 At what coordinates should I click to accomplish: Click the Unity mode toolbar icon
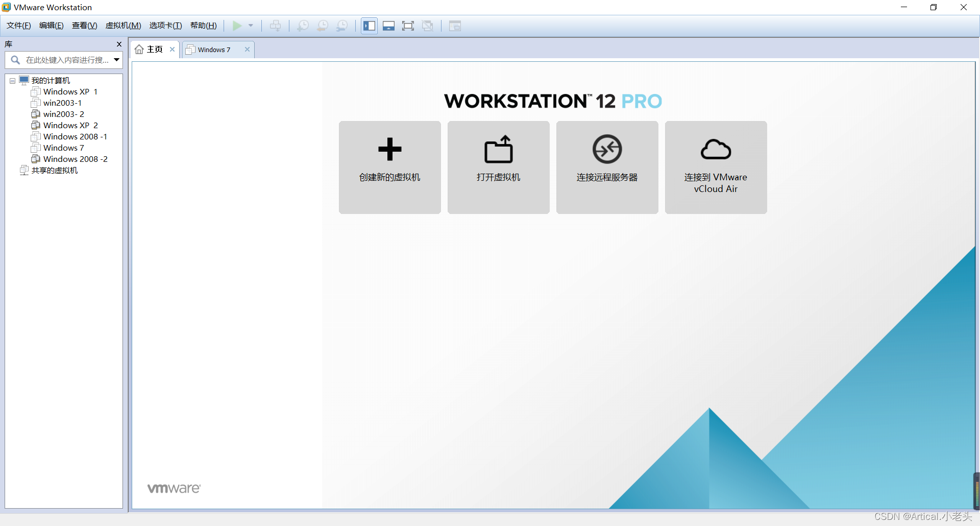pos(428,26)
